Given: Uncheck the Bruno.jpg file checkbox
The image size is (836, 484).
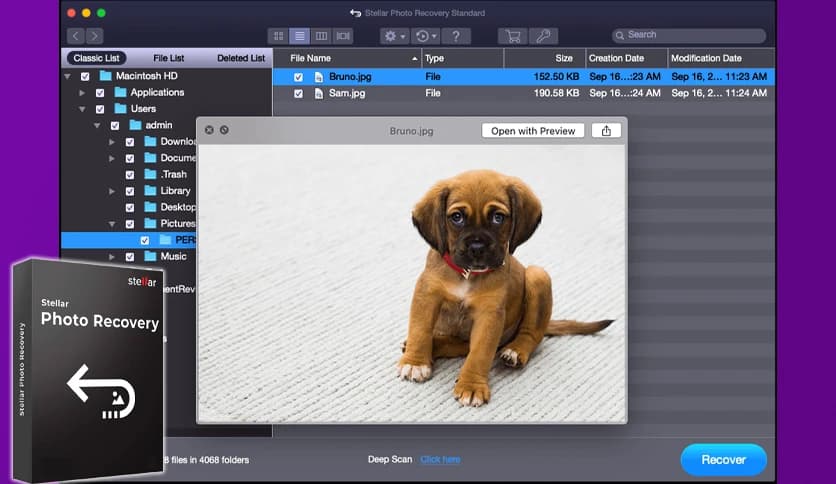Looking at the screenshot, I should 298,77.
